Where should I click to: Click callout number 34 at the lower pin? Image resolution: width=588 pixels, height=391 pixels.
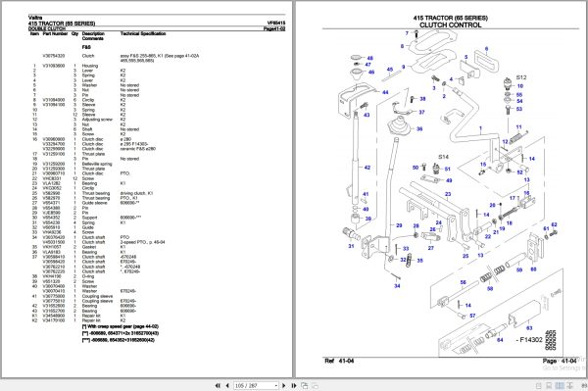click(x=397, y=286)
